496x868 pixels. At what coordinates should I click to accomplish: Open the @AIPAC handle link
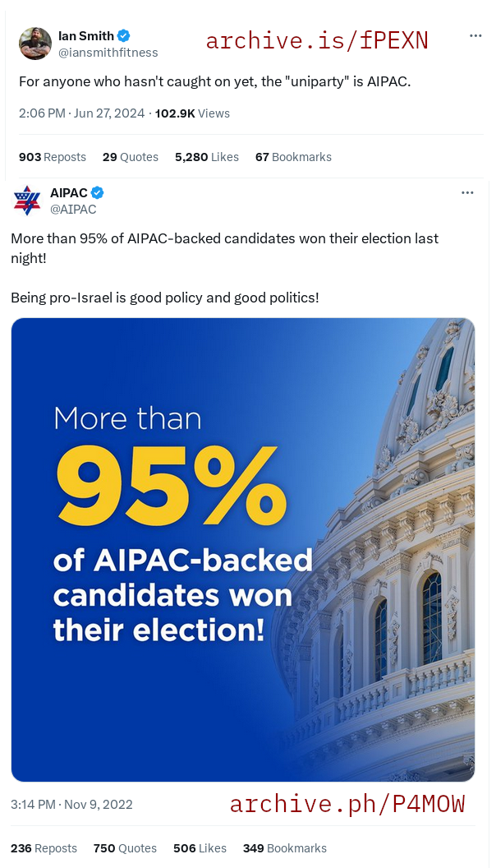click(73, 210)
